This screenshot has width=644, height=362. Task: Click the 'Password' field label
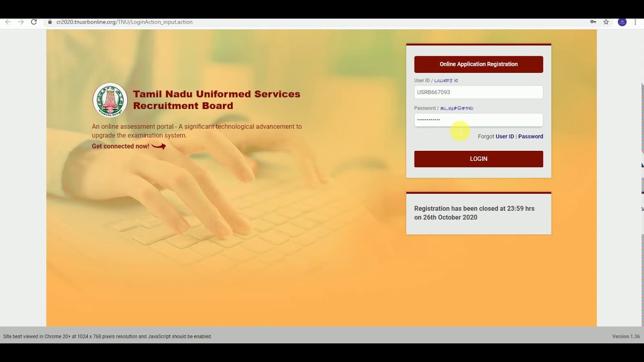click(444, 108)
